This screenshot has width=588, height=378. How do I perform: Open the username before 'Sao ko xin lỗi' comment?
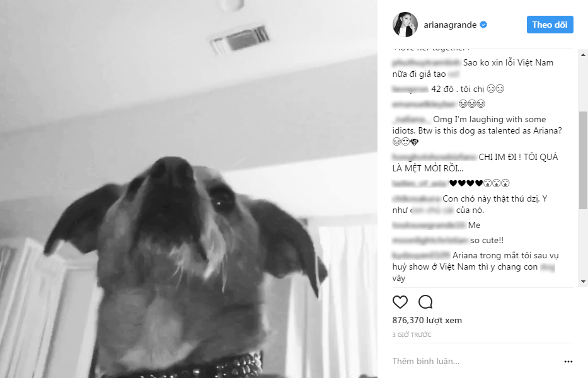427,62
